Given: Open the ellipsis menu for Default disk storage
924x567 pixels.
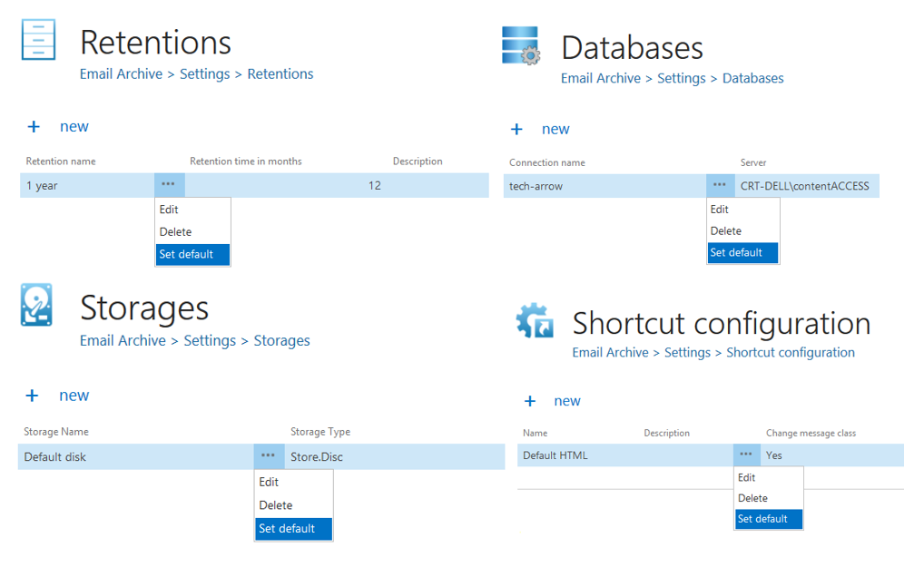Looking at the screenshot, I should [268, 456].
